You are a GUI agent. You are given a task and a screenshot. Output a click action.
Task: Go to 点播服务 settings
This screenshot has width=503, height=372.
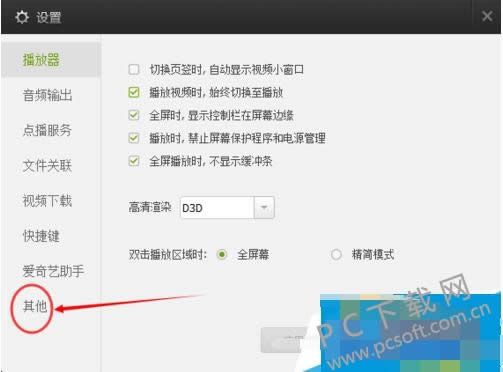point(47,130)
